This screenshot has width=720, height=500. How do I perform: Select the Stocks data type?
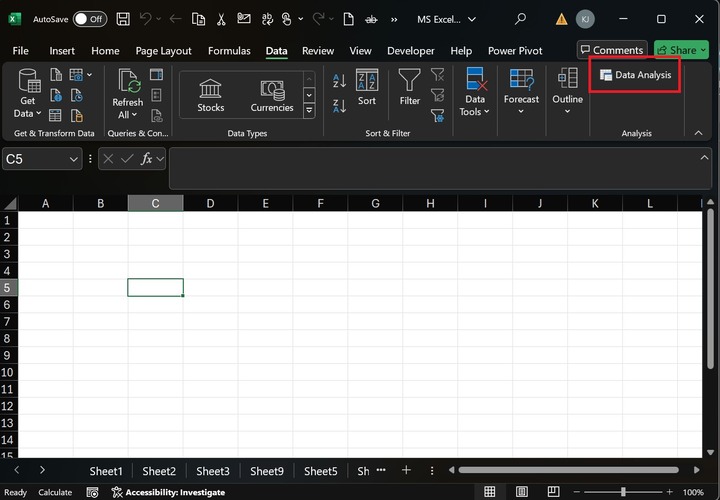point(210,95)
